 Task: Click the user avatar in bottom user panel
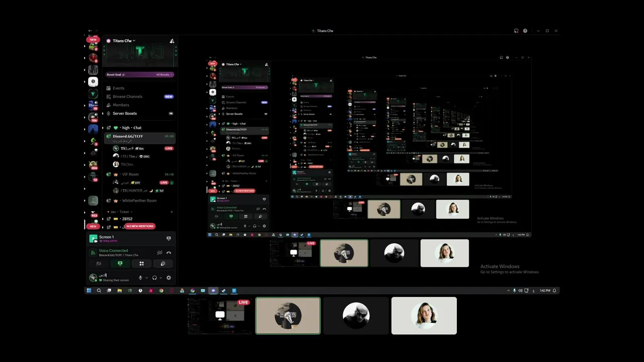click(x=93, y=278)
